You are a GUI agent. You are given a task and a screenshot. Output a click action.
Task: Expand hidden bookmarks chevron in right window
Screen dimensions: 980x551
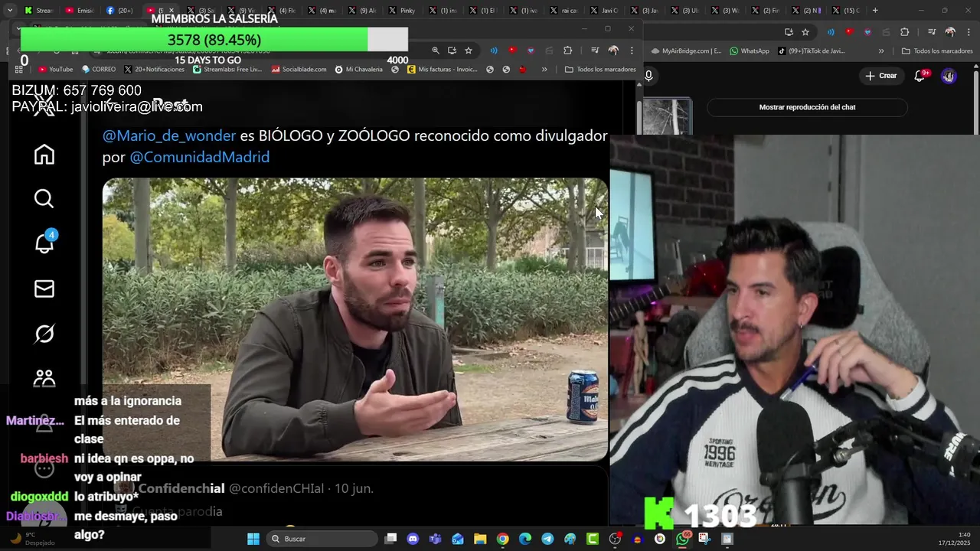pyautogui.click(x=881, y=51)
